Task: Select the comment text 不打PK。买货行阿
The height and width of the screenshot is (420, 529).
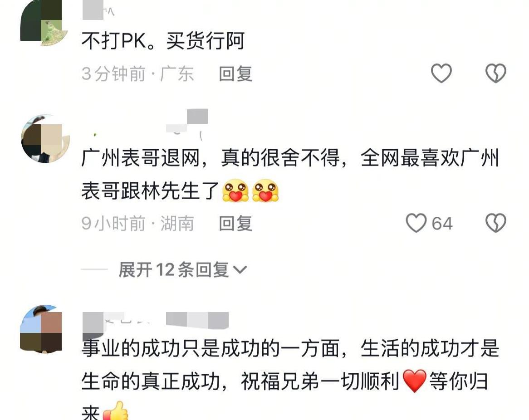Action: click(163, 41)
